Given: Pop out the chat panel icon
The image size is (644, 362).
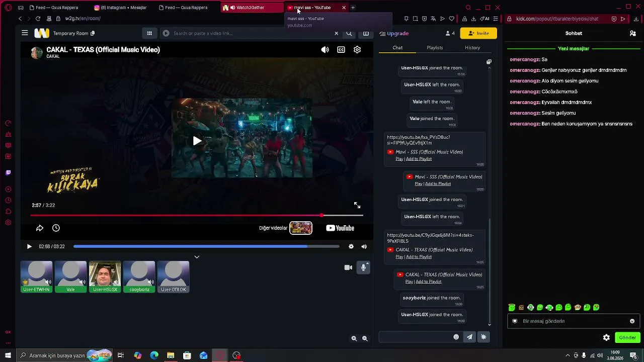Looking at the screenshot, I should [x=489, y=62].
